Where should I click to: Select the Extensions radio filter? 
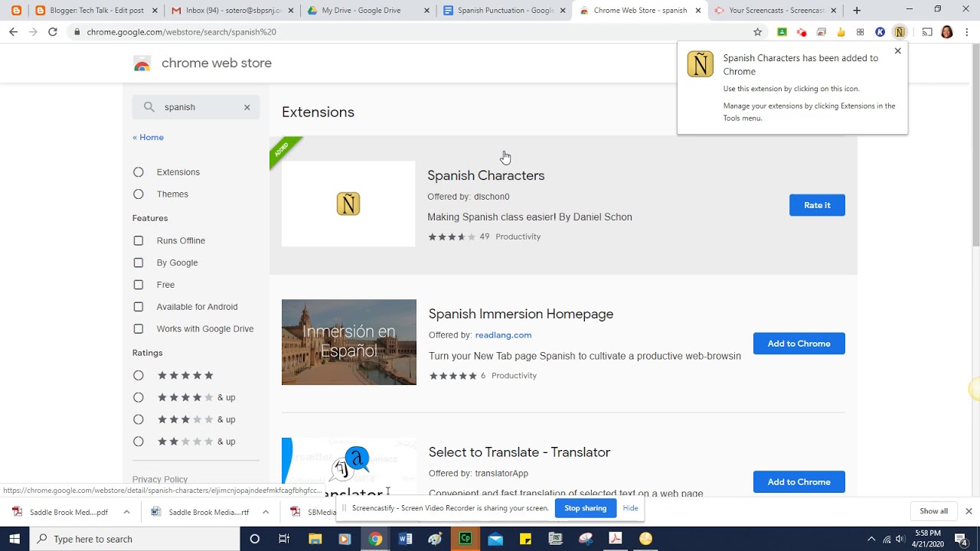[139, 172]
